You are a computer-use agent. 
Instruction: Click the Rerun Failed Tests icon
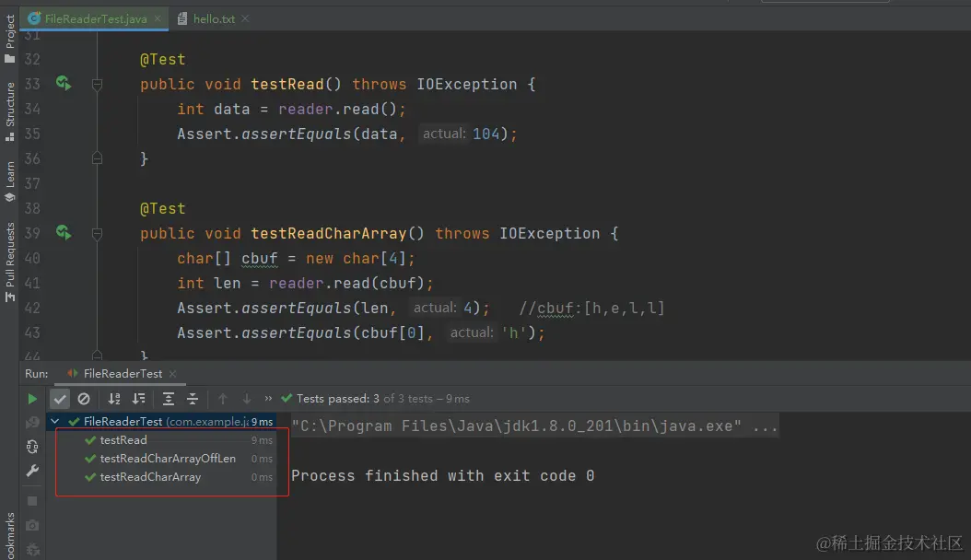point(32,423)
